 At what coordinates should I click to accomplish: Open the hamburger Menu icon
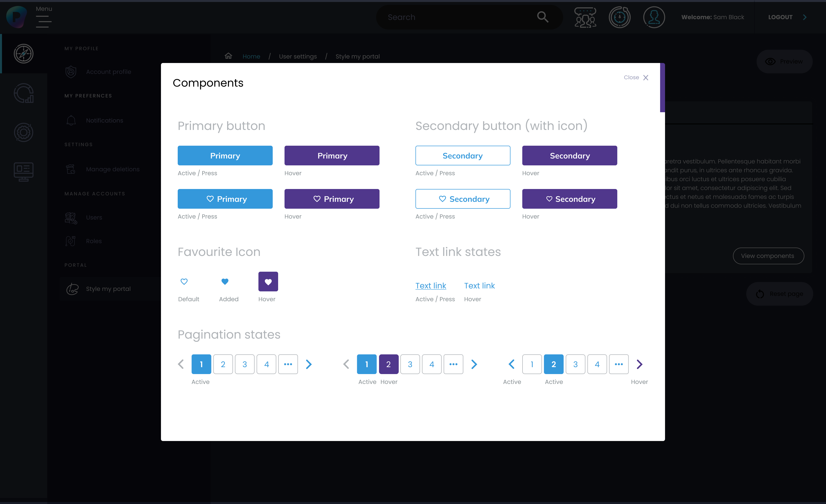coord(44,22)
